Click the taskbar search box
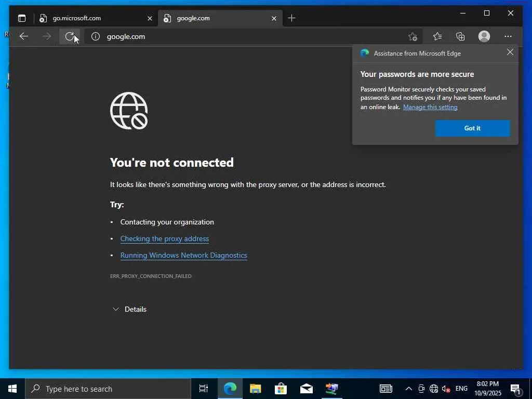The width and height of the screenshot is (532, 399). point(108,389)
